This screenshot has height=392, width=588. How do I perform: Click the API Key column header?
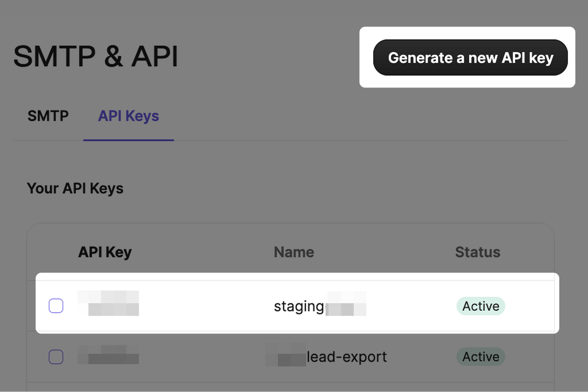[105, 252]
